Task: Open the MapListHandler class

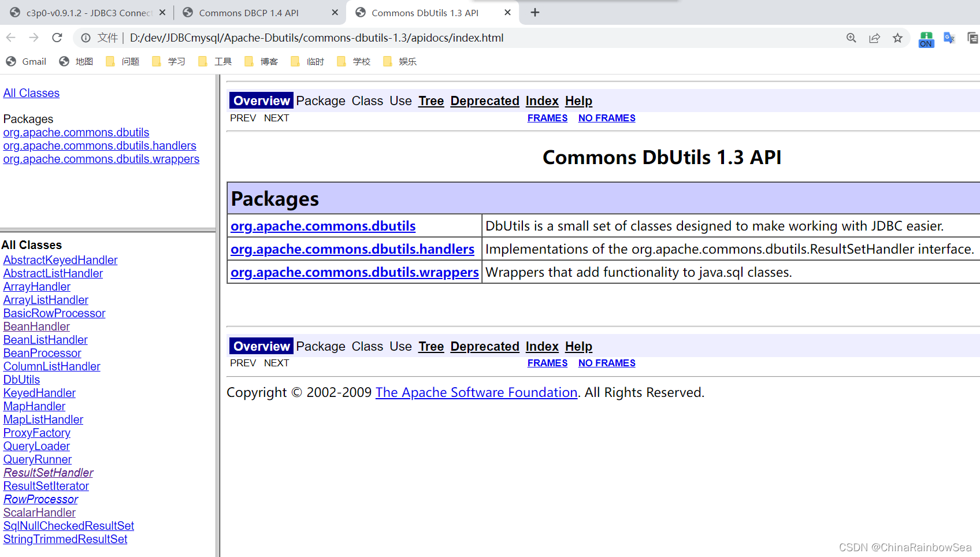Action: tap(43, 419)
